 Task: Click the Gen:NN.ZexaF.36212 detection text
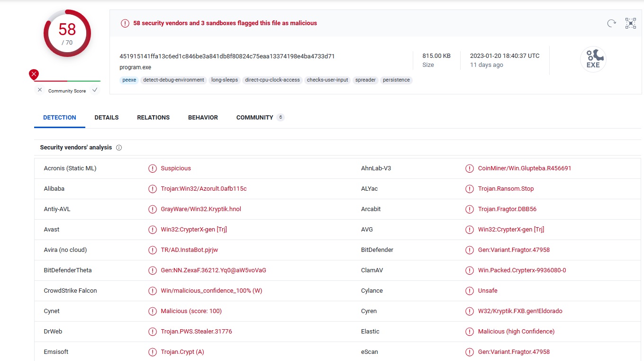pyautogui.click(x=213, y=270)
